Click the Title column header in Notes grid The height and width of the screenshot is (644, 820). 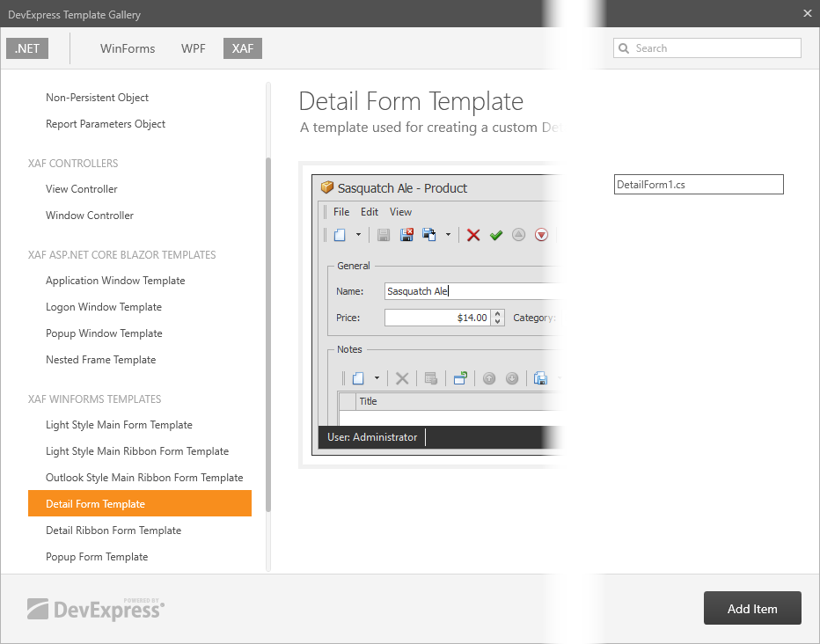(x=458, y=401)
